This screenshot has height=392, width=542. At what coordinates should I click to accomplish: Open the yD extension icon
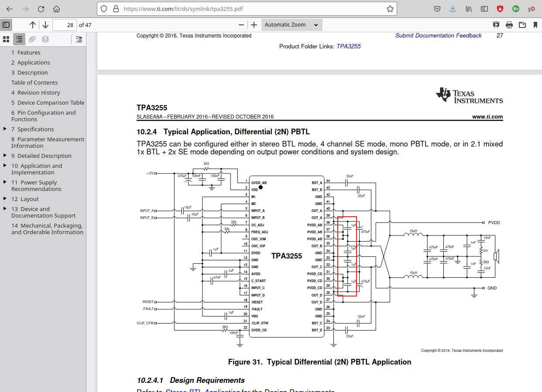point(531,9)
